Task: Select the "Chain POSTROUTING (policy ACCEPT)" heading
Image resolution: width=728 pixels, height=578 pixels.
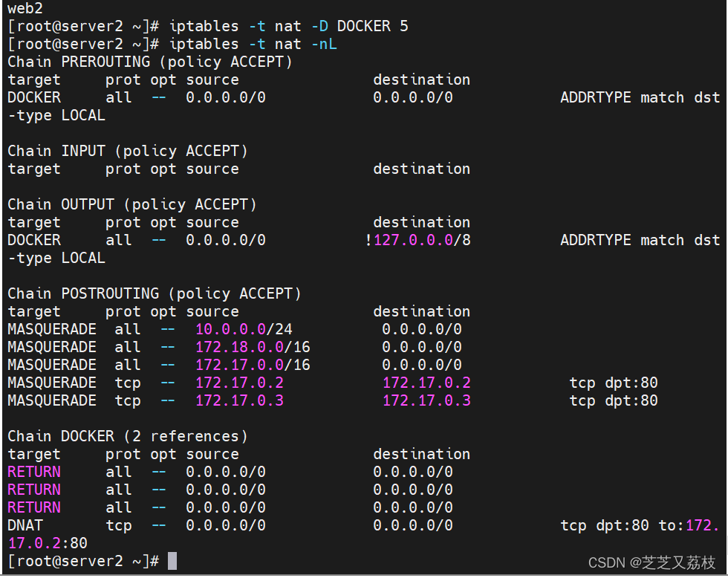Action: [x=155, y=293]
